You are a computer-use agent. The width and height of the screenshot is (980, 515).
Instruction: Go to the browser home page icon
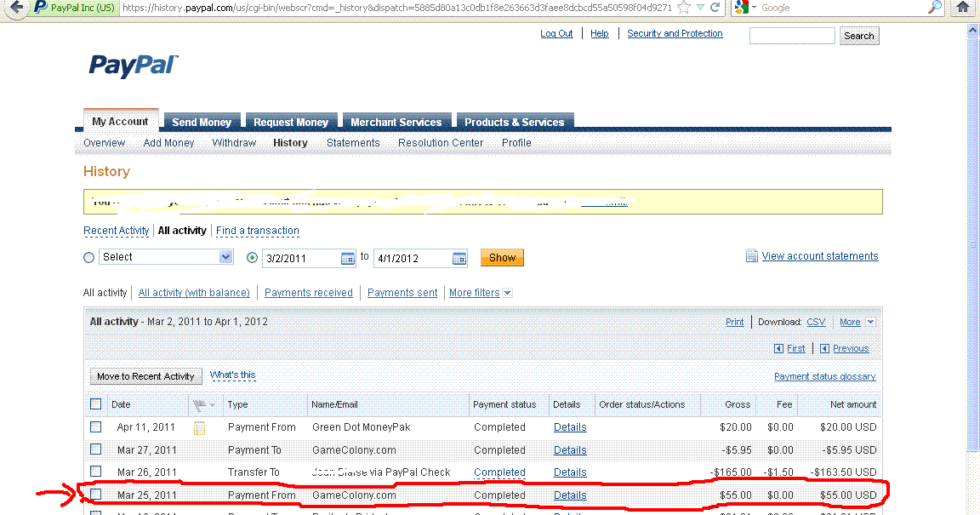pos(963,8)
